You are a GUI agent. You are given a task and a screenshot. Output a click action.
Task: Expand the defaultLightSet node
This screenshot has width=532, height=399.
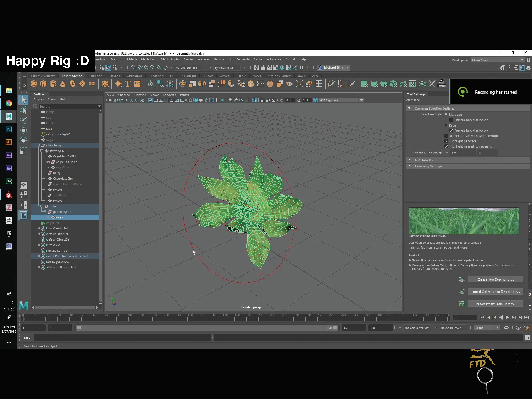pos(38,234)
